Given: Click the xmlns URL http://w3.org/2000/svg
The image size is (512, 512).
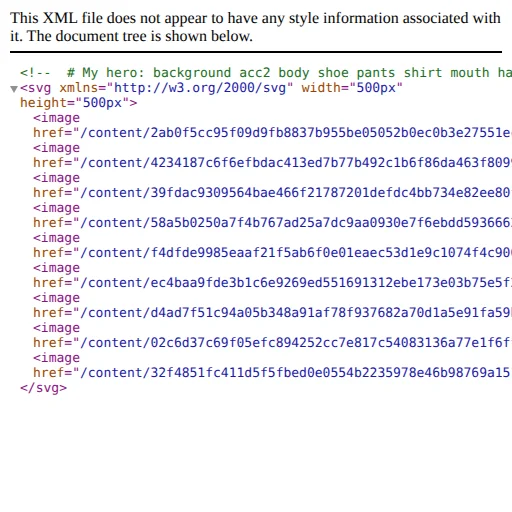Looking at the screenshot, I should click(200, 88).
